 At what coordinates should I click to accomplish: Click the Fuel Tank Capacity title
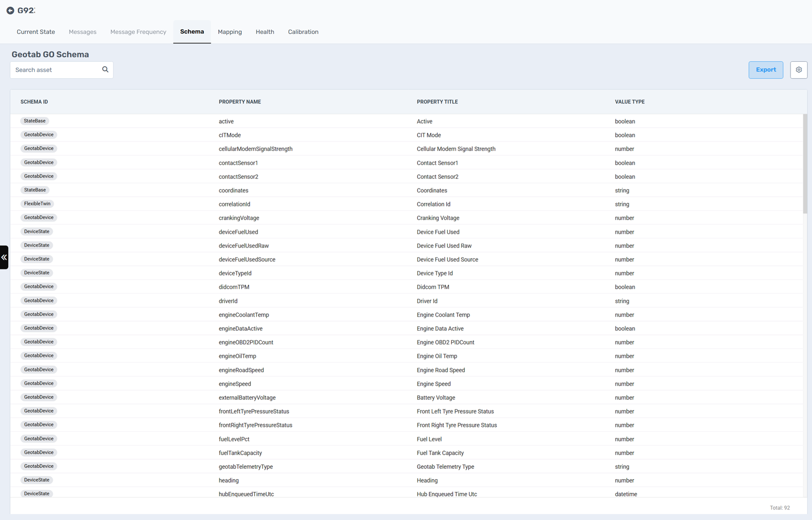tap(440, 453)
